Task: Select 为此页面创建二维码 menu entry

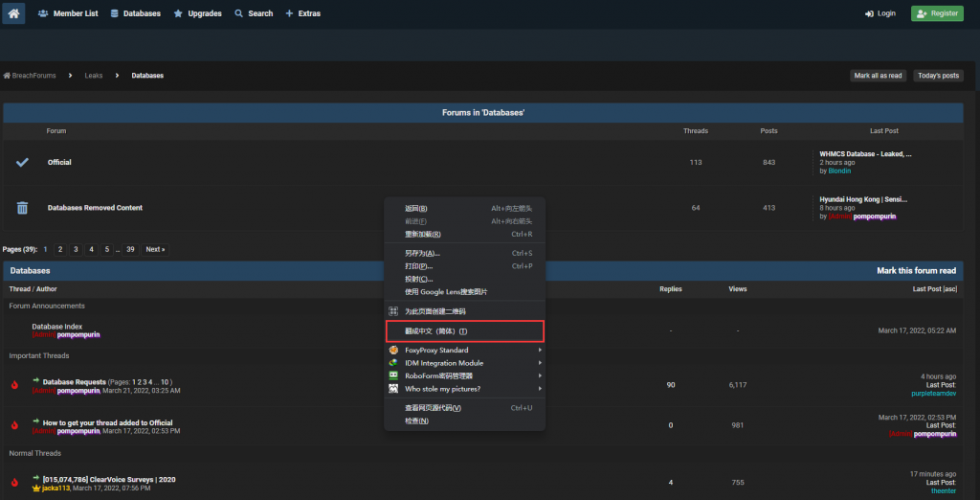Action: pos(464,311)
